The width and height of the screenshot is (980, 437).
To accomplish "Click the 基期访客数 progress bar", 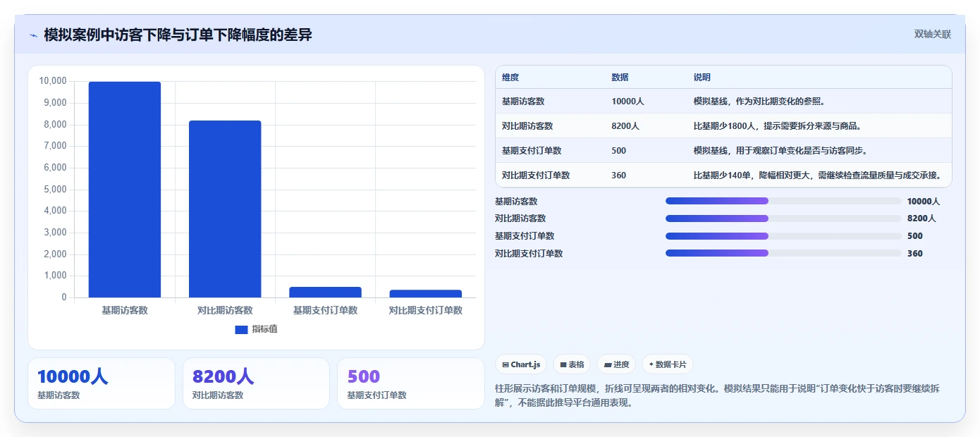I will 783,201.
